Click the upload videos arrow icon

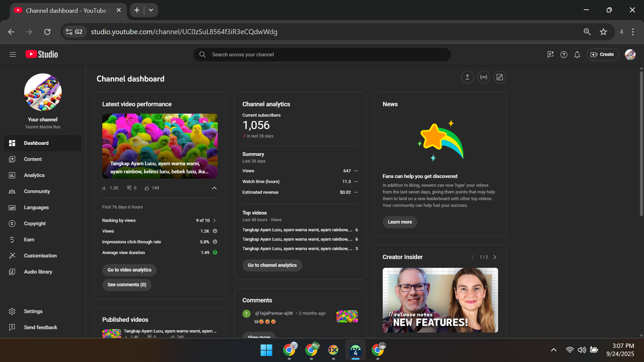click(x=467, y=77)
